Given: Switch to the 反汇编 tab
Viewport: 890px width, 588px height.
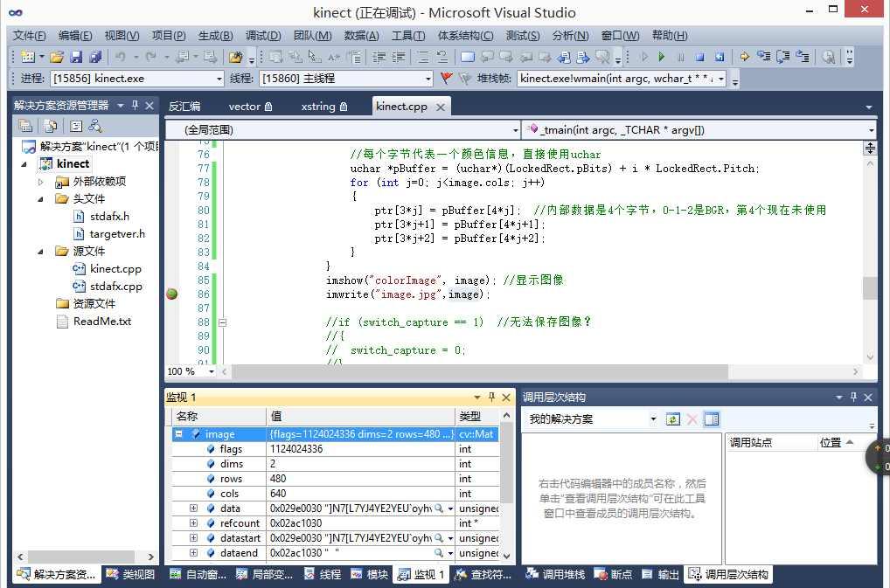Looking at the screenshot, I should [x=184, y=106].
